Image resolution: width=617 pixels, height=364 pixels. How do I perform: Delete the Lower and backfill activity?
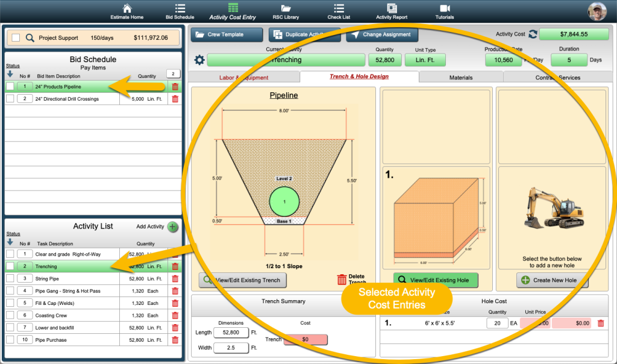(175, 327)
